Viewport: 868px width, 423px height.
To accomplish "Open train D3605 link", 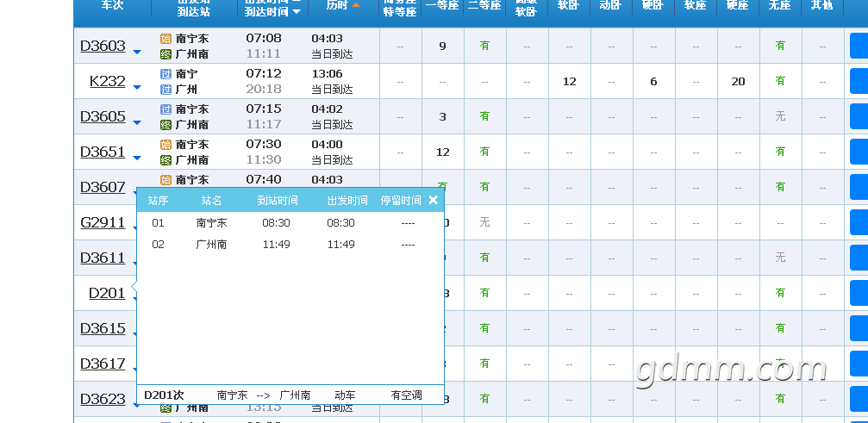I will (x=103, y=116).
